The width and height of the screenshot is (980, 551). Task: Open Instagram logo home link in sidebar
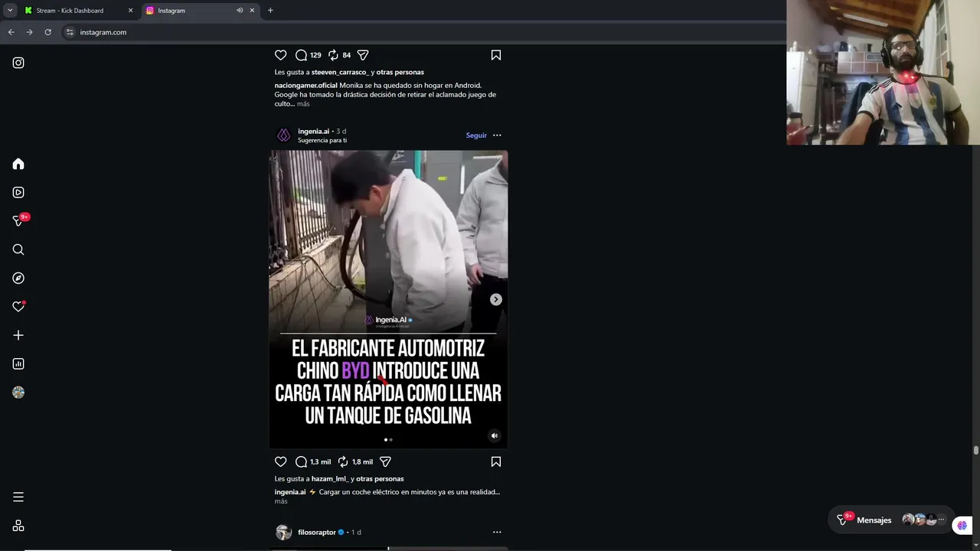[x=18, y=63]
